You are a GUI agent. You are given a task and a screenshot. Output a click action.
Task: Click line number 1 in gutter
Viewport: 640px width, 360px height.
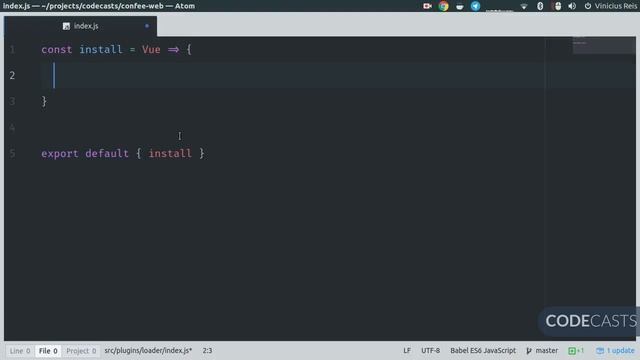tap(12, 50)
